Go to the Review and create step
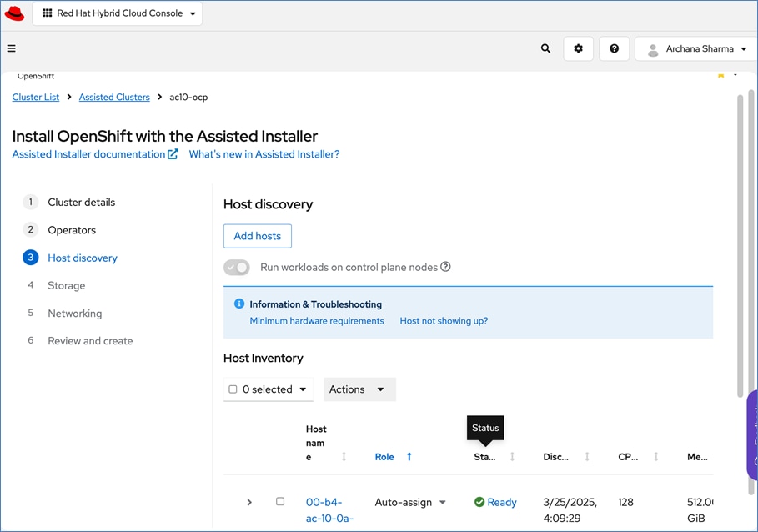Viewport: 758px width, 532px height. pos(90,341)
